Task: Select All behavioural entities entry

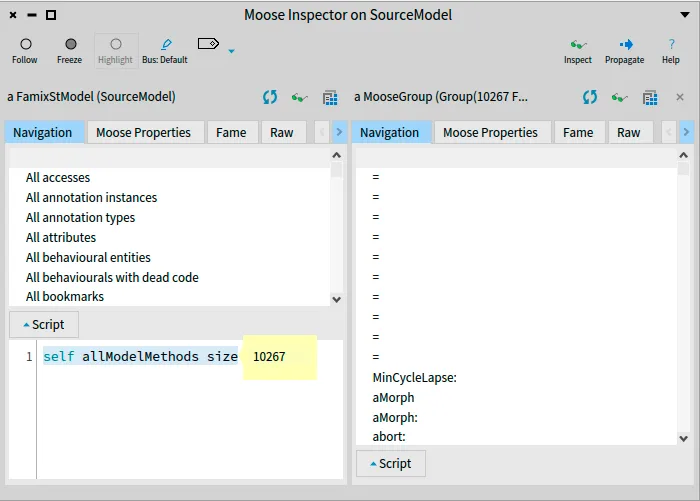Action: (170, 257)
